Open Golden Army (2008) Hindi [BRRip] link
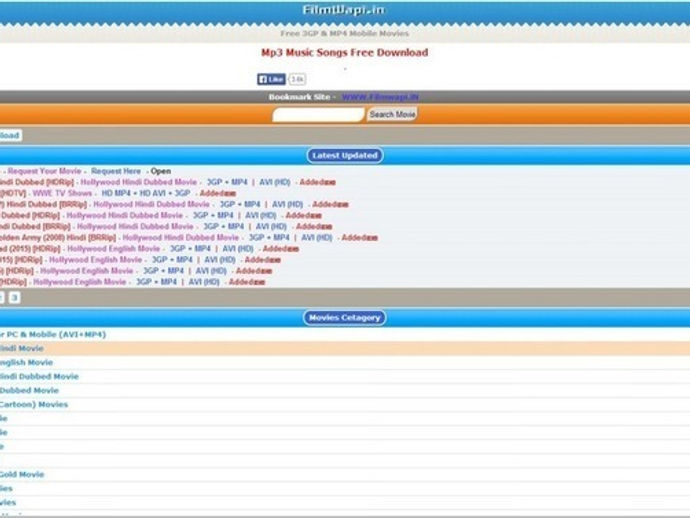 point(58,238)
